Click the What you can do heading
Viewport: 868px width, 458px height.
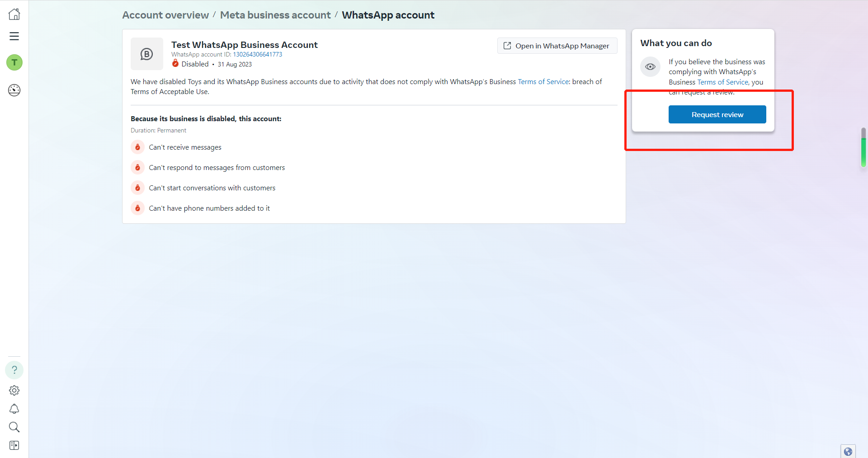(676, 43)
